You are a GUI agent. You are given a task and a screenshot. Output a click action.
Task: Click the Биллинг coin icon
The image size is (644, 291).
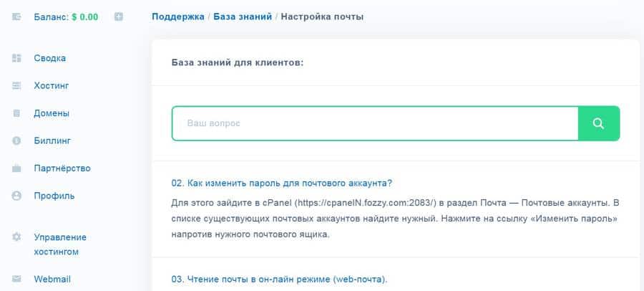[x=16, y=140]
